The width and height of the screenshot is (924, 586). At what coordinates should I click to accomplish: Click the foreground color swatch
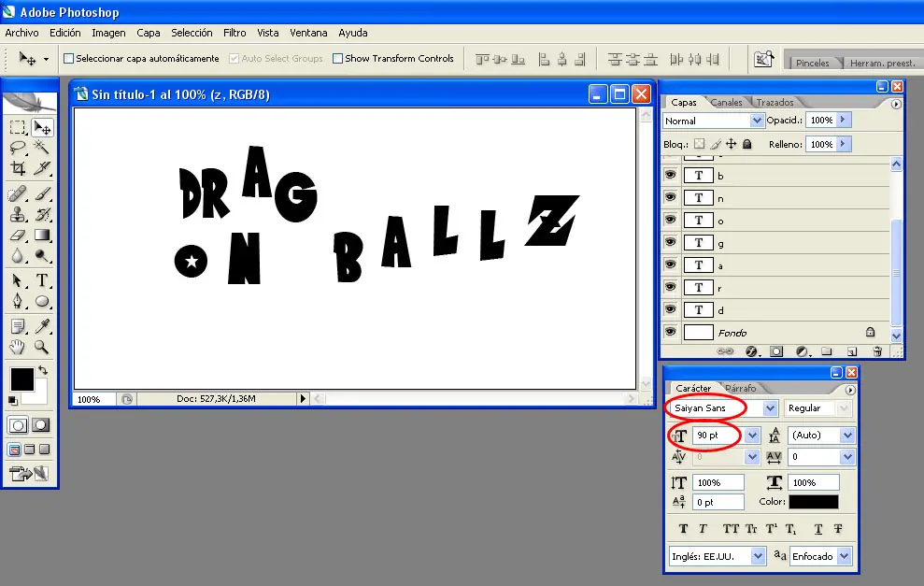[21, 379]
